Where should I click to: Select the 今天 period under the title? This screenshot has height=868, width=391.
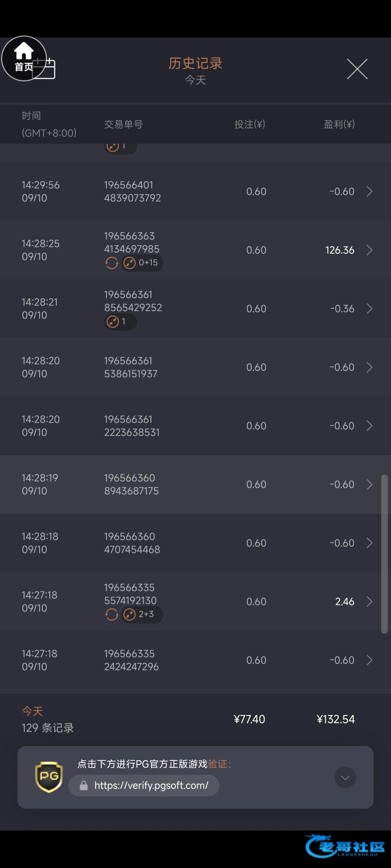point(195,80)
